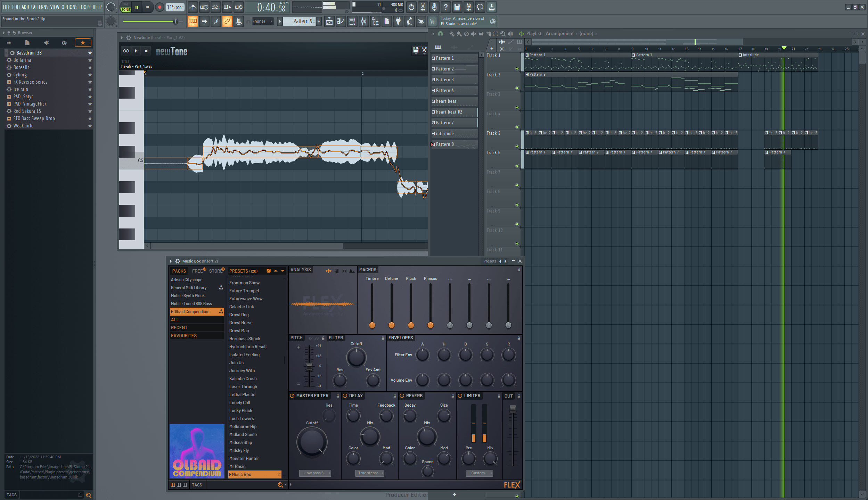This screenshot has width=868, height=500.
Task: Select the Playlist delete tool
Action: (x=466, y=34)
